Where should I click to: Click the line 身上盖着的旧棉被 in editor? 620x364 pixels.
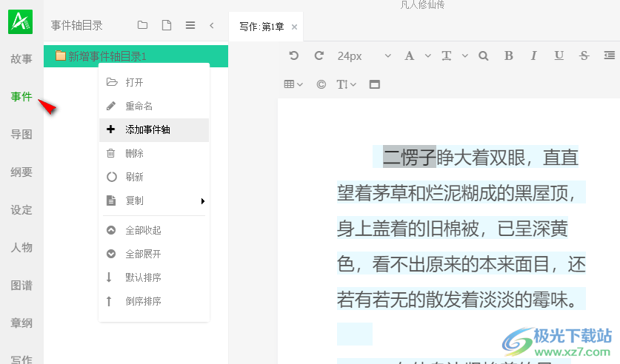tap(453, 228)
